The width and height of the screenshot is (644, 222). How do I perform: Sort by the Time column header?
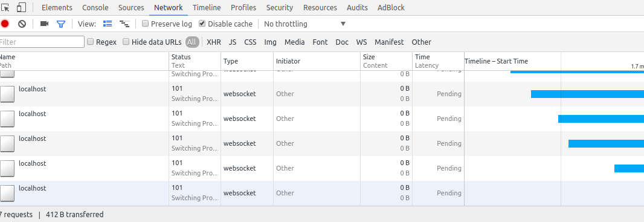click(x=438, y=61)
